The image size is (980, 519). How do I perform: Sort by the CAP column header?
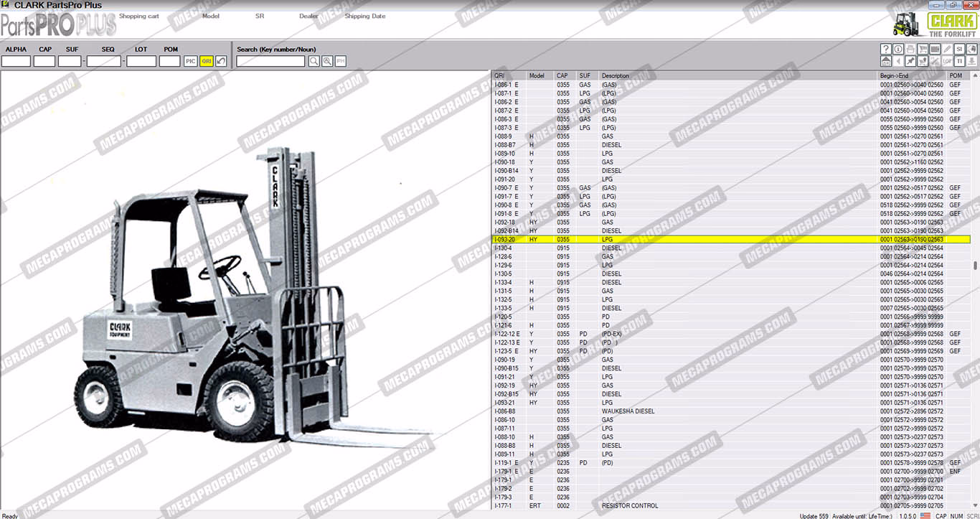[565, 75]
